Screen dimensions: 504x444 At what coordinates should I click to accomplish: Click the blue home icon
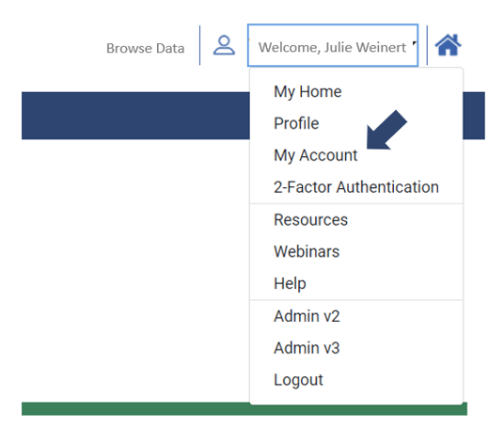(449, 45)
